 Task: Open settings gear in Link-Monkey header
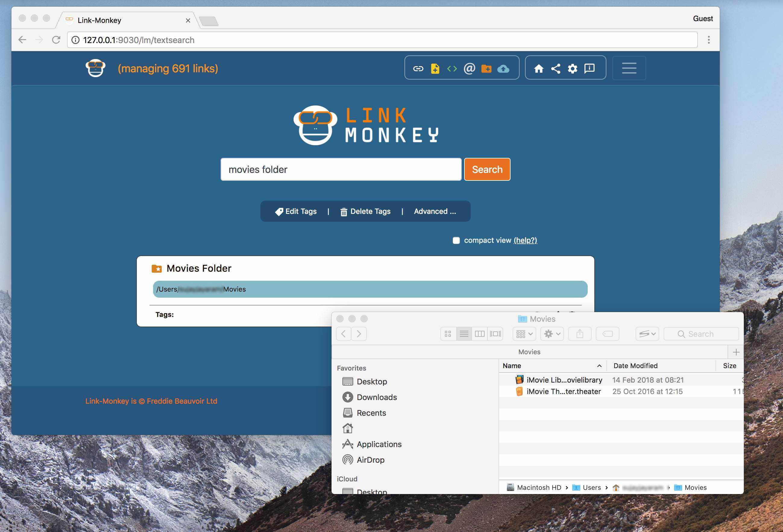pos(572,69)
